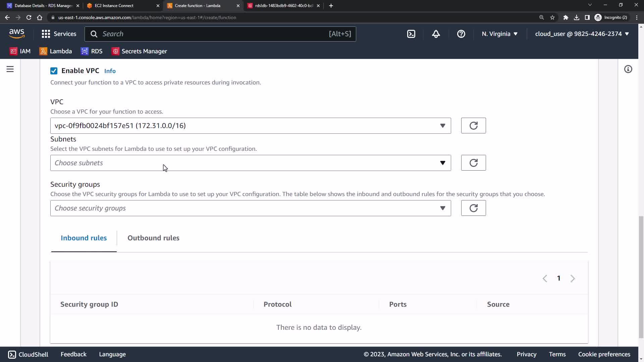Image resolution: width=644 pixels, height=362 pixels.
Task: Open the help question mark menu
Action: click(x=461, y=34)
